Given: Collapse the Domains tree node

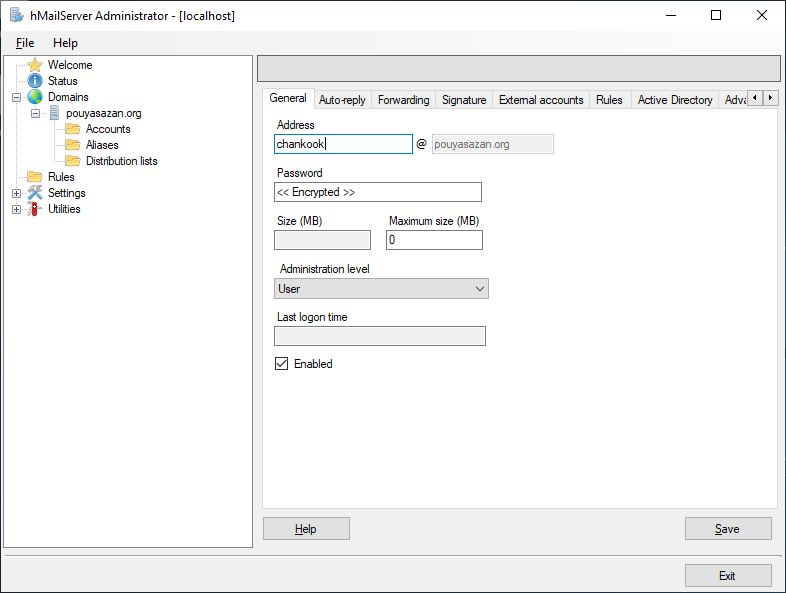Looking at the screenshot, I should [x=16, y=97].
